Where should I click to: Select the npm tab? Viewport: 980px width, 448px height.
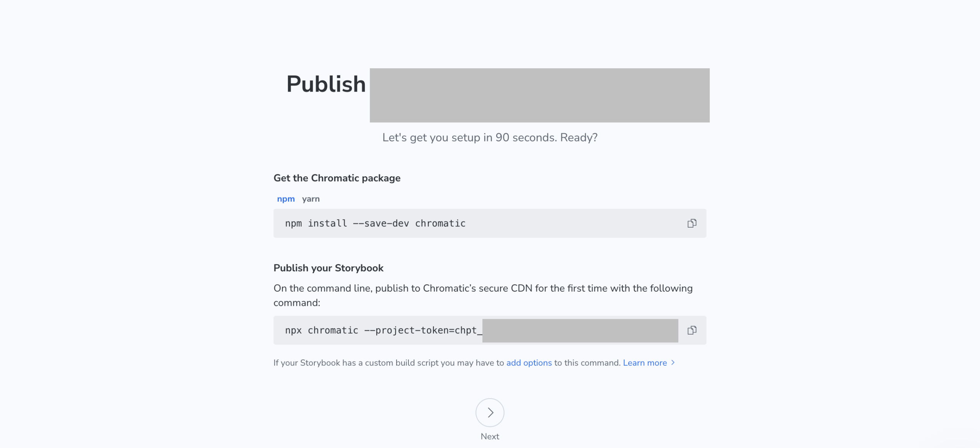click(286, 199)
